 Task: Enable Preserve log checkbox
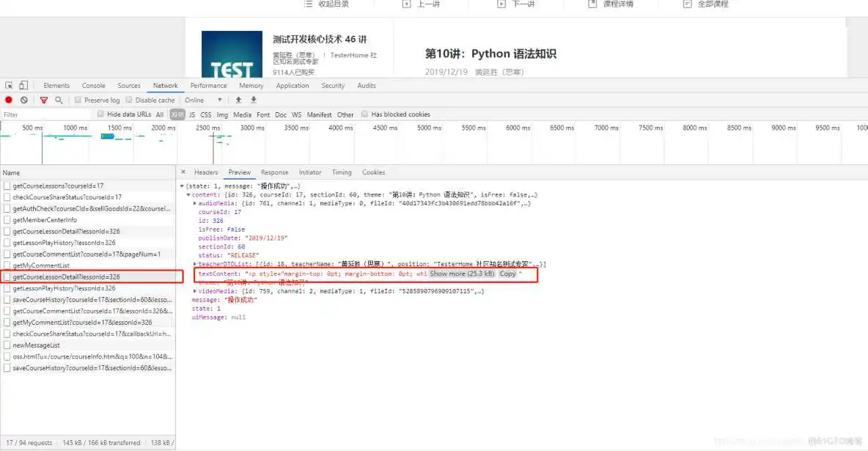click(x=78, y=100)
